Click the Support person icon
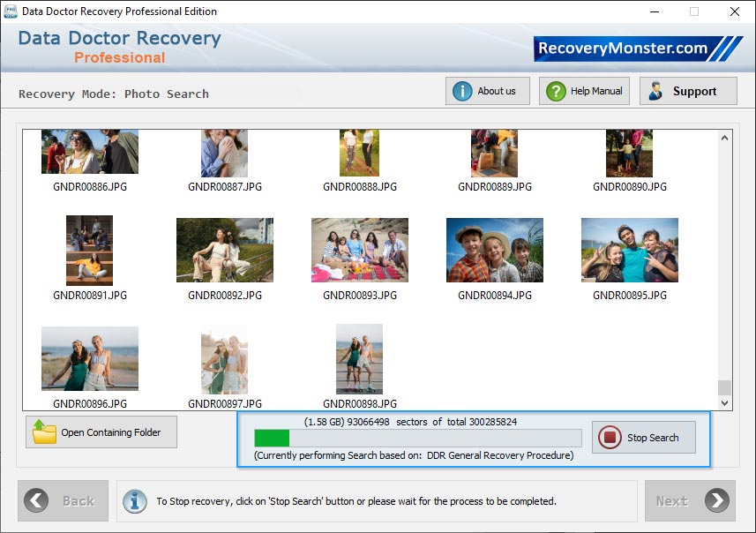 coord(655,90)
